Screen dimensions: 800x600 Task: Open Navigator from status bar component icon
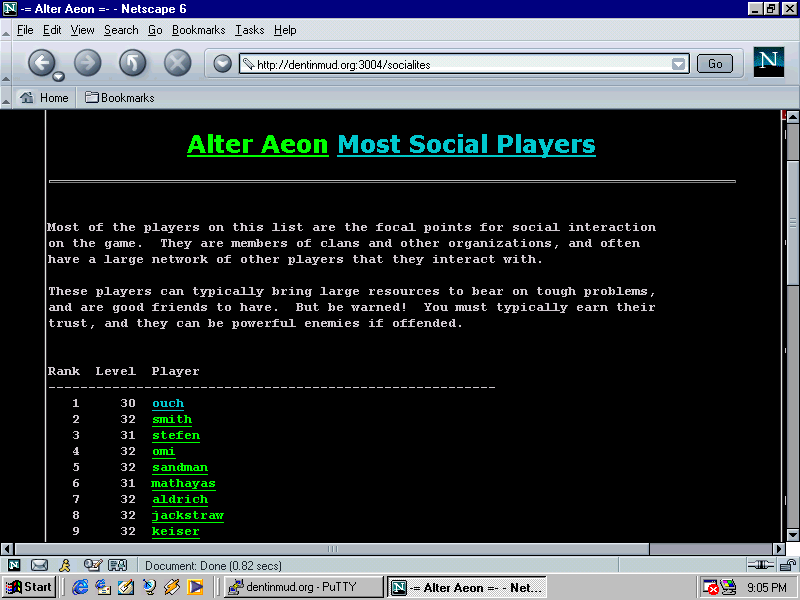pyautogui.click(x=14, y=565)
